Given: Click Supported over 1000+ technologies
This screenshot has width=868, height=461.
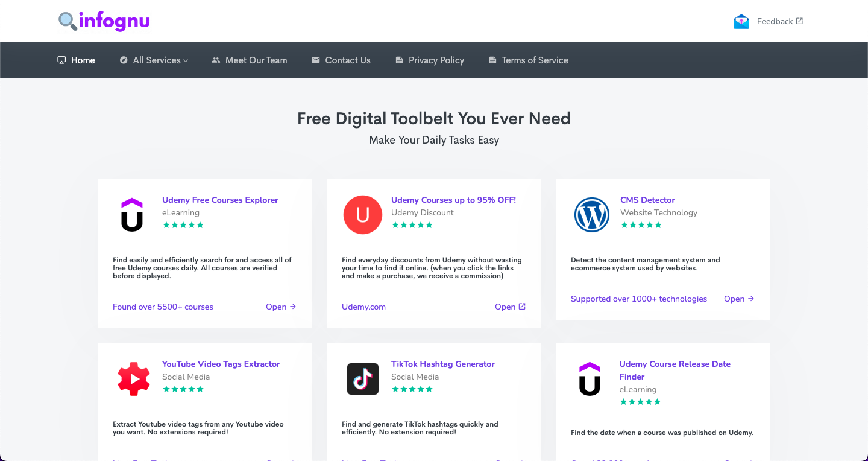Looking at the screenshot, I should pos(639,299).
